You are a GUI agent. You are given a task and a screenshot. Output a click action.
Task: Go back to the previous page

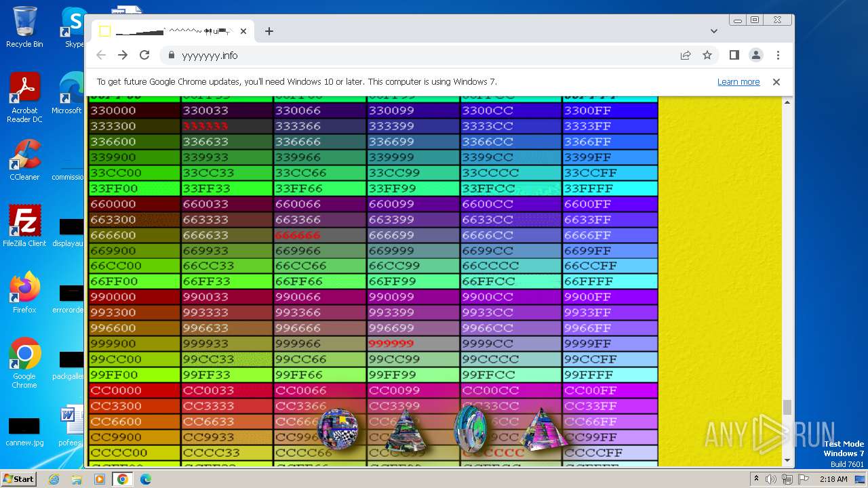coord(101,55)
